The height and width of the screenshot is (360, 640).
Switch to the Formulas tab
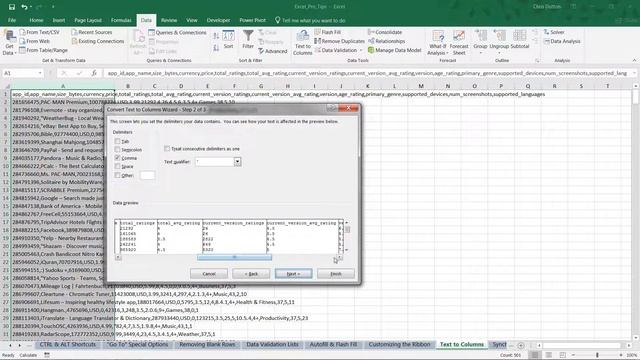click(x=121, y=20)
